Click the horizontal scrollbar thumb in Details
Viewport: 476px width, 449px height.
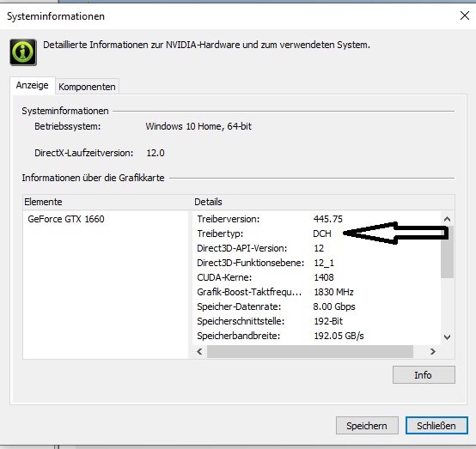click(310, 352)
